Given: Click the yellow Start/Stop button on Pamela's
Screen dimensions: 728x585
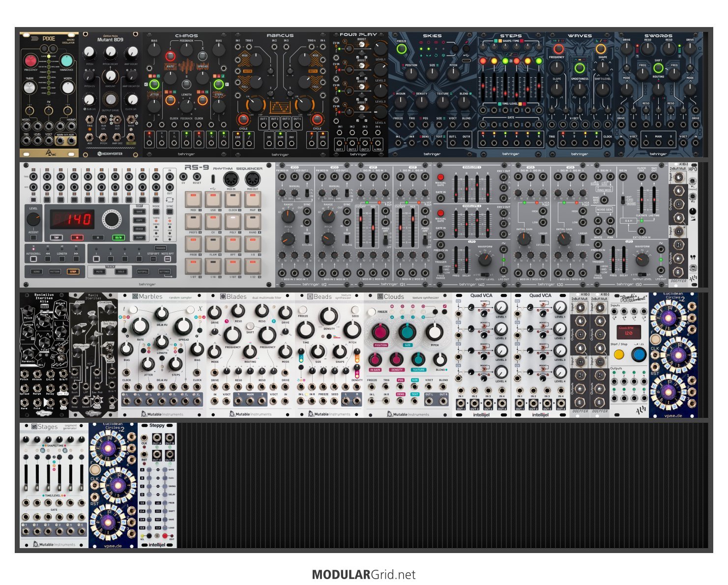Looking at the screenshot, I should (619, 354).
